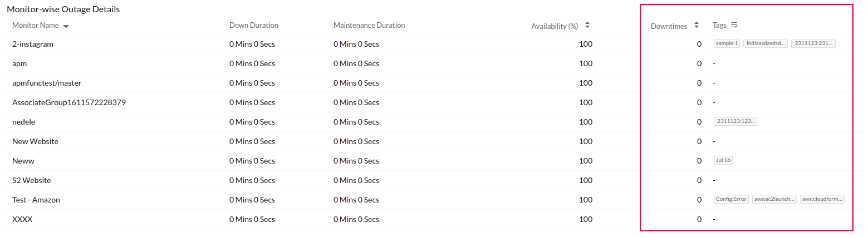The image size is (868, 237).
Task: Sort by Downtimes using the sort arrows
Action: tap(696, 26)
